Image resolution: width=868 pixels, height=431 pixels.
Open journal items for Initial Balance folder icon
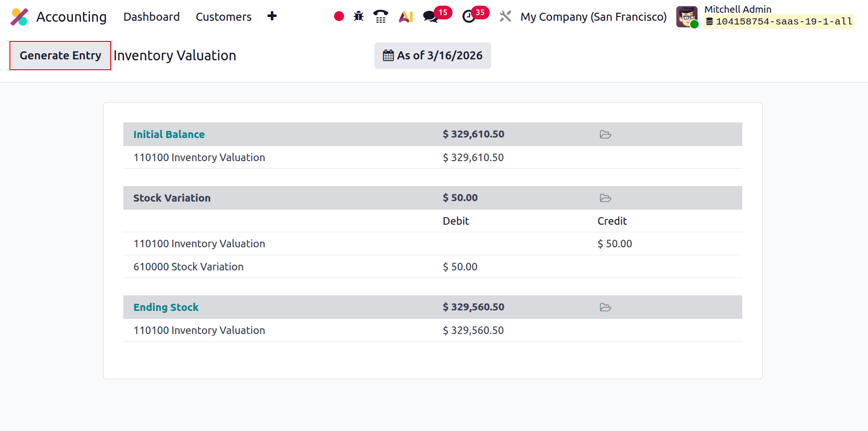[x=605, y=134]
